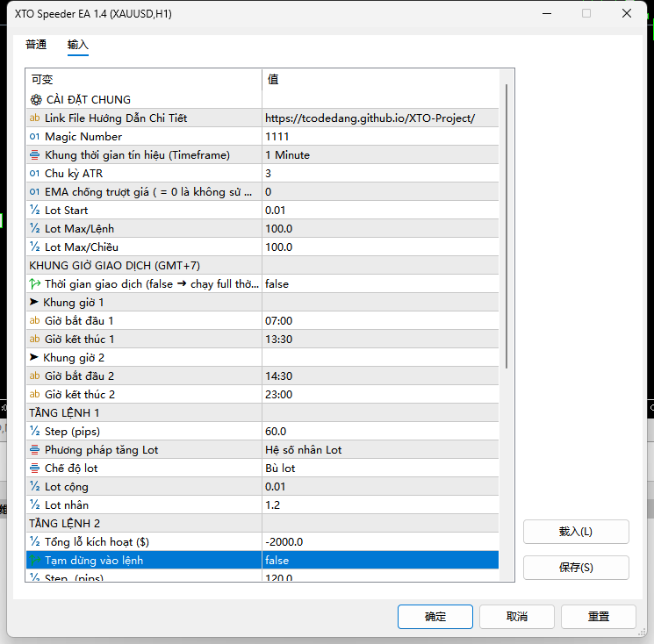Click the gear icon beside CÀI ĐẶT CHUNG
The image size is (654, 644).
click(36, 100)
